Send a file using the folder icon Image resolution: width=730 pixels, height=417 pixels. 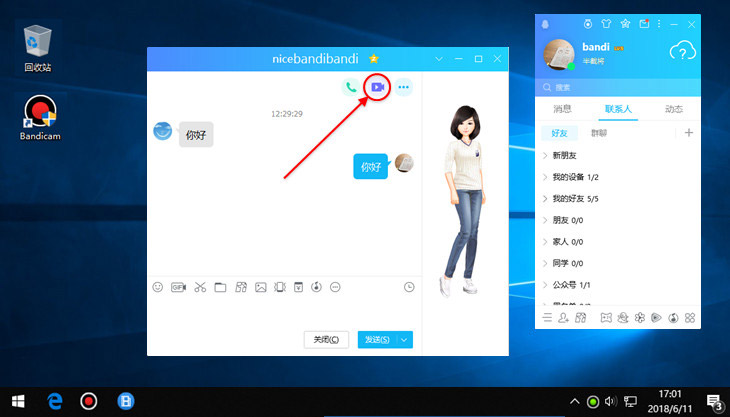(x=220, y=287)
